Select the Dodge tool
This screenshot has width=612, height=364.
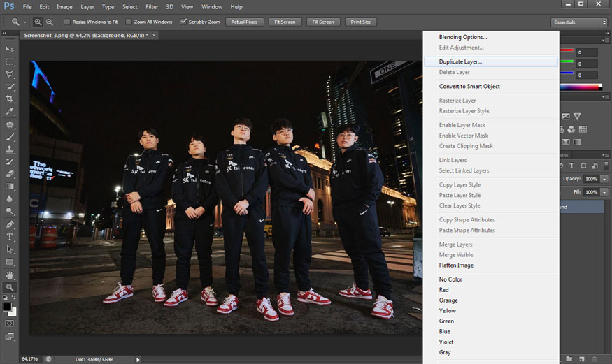pos(9,211)
